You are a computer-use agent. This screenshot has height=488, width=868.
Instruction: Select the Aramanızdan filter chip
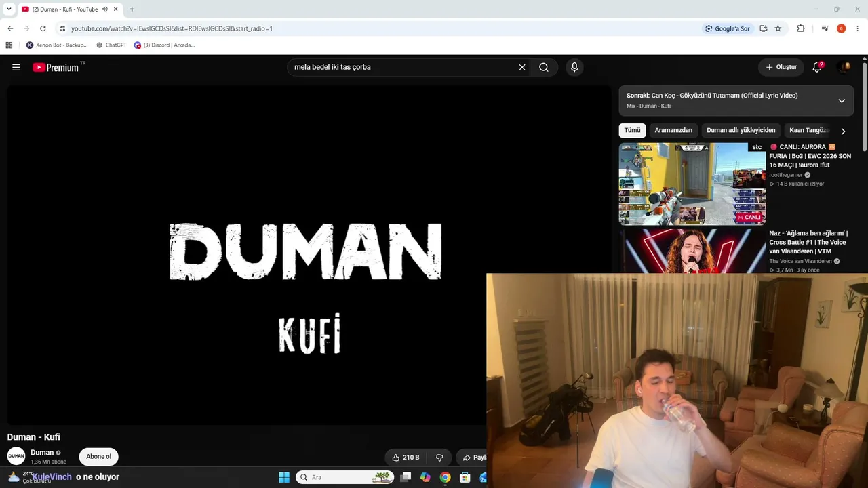[x=673, y=130]
